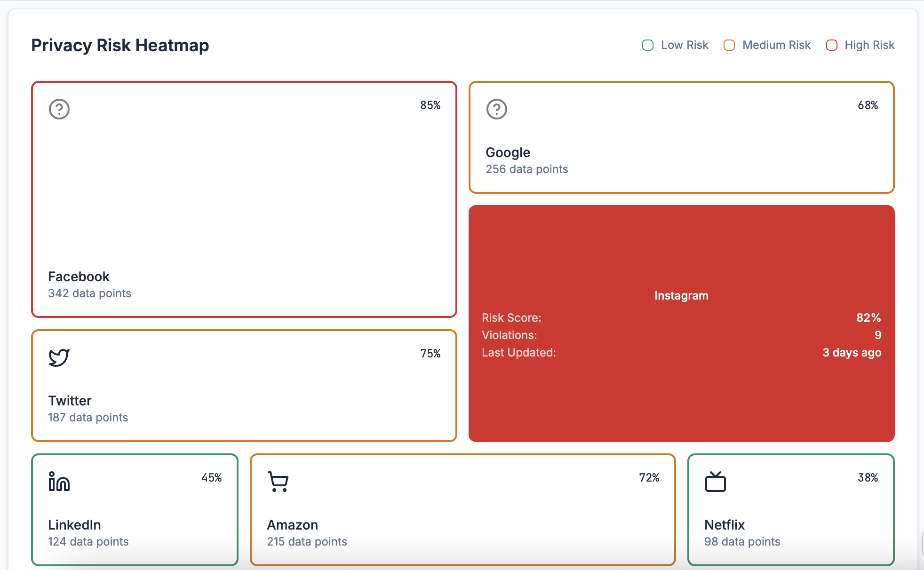The width and height of the screenshot is (924, 570).
Task: Click the Low Risk legend label
Action: click(685, 45)
